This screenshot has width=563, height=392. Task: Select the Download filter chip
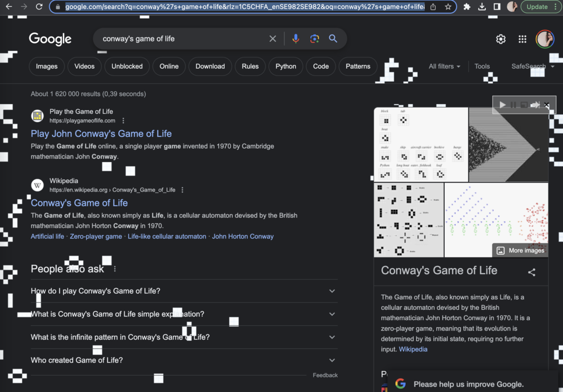[x=210, y=66]
